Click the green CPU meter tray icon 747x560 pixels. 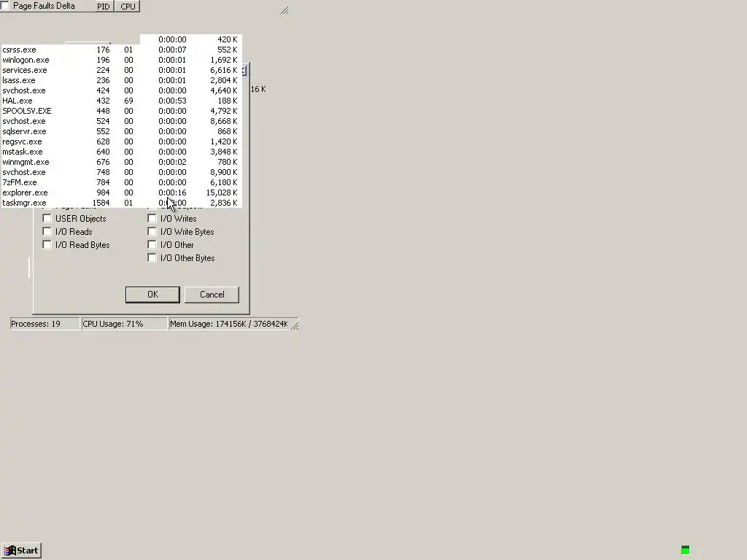[x=685, y=551]
